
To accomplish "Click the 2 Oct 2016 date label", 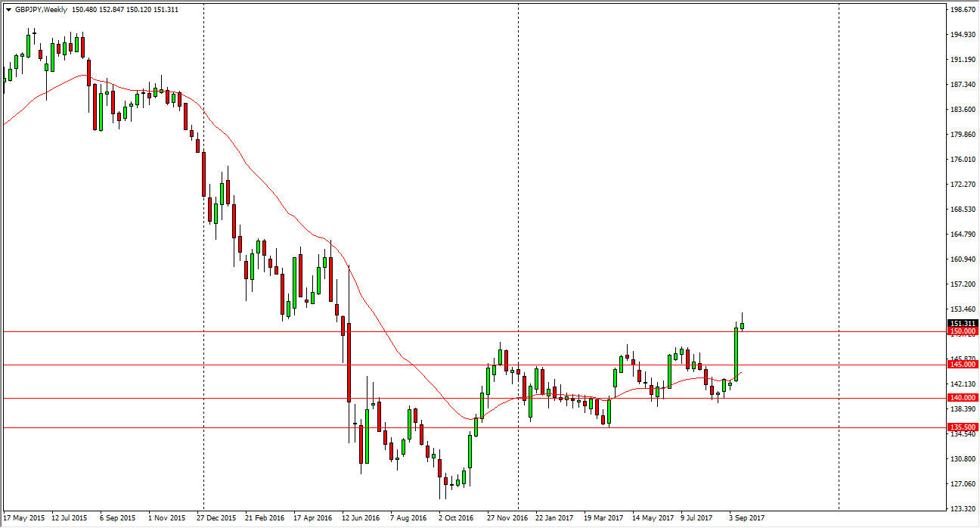I will (457, 518).
